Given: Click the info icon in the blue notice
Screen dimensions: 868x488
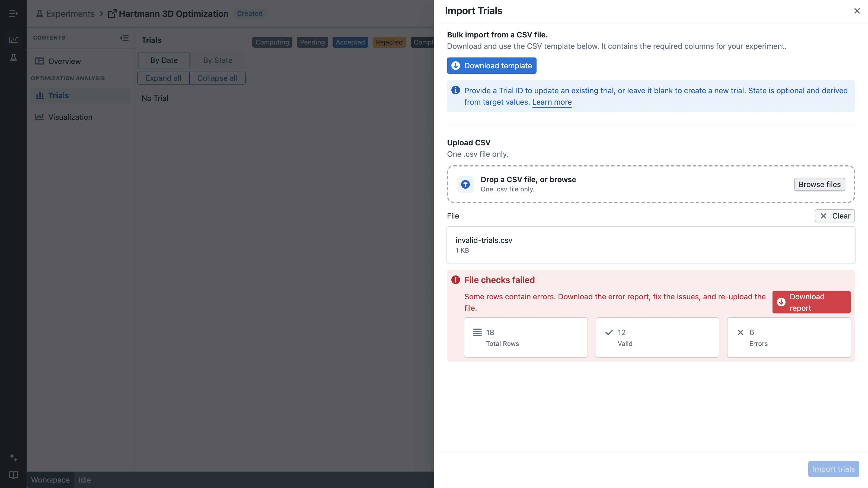Looking at the screenshot, I should click(456, 90).
